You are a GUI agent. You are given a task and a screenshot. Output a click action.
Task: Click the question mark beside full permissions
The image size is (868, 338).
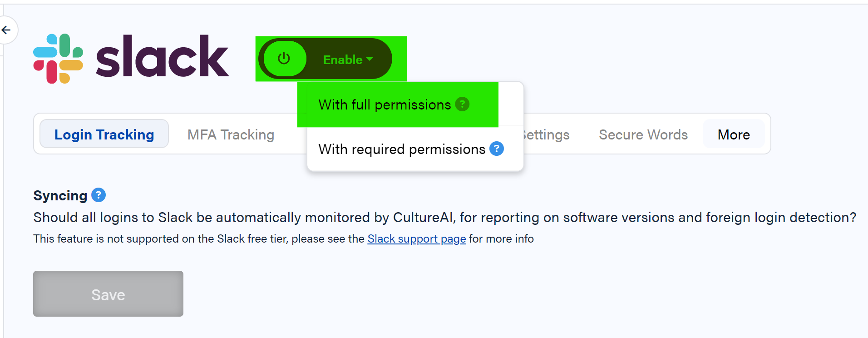coord(462,104)
